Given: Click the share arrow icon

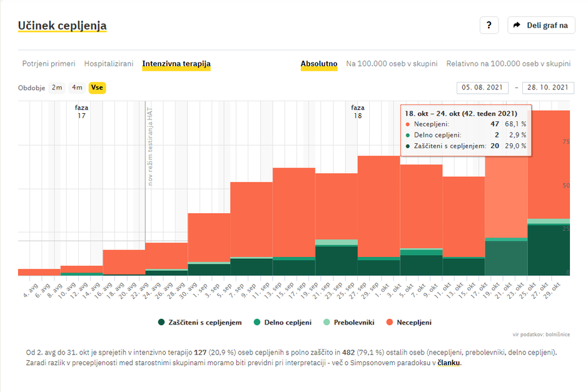Looking at the screenshot, I should click(x=517, y=26).
